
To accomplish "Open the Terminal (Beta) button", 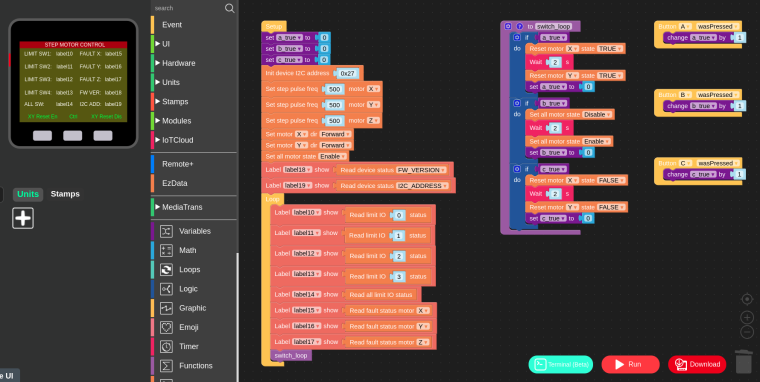I will (561, 365).
